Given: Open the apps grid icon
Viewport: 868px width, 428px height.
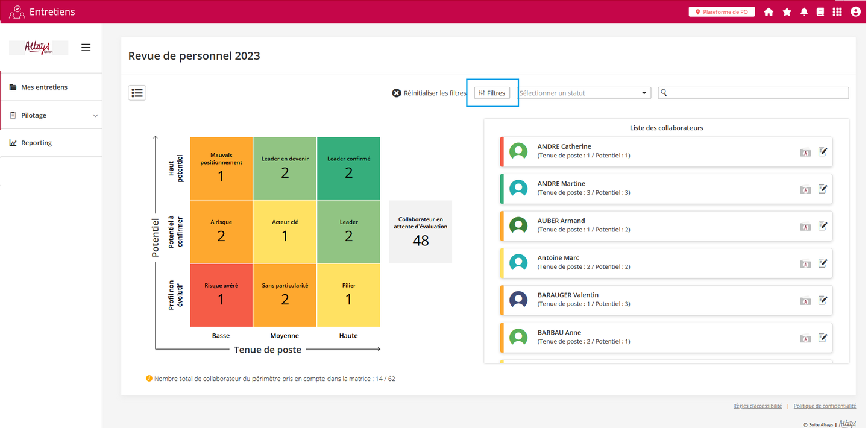Looking at the screenshot, I should tap(837, 12).
